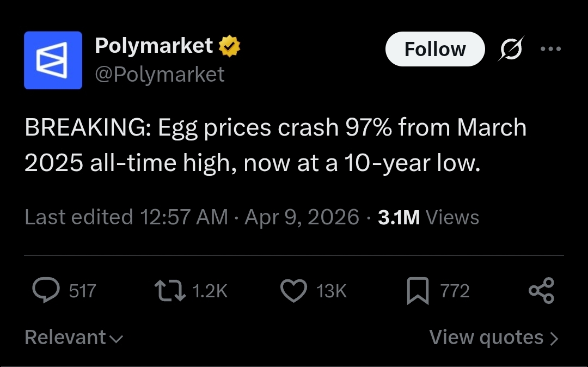
Task: Open the Polymarket profile avatar
Action: click(x=53, y=60)
